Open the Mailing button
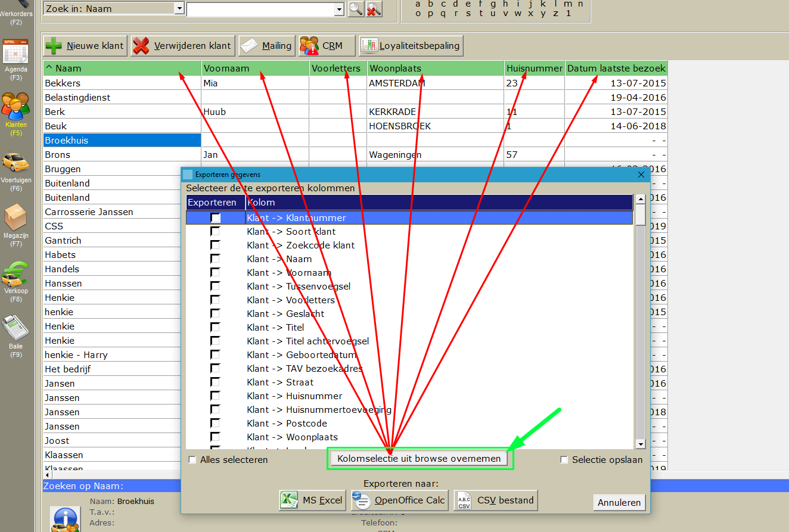The width and height of the screenshot is (789, 532). click(266, 45)
